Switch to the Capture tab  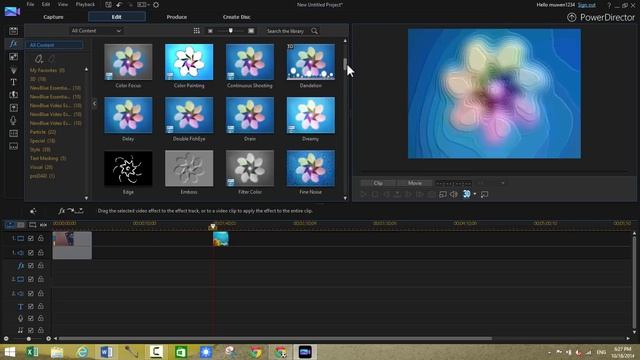click(53, 17)
